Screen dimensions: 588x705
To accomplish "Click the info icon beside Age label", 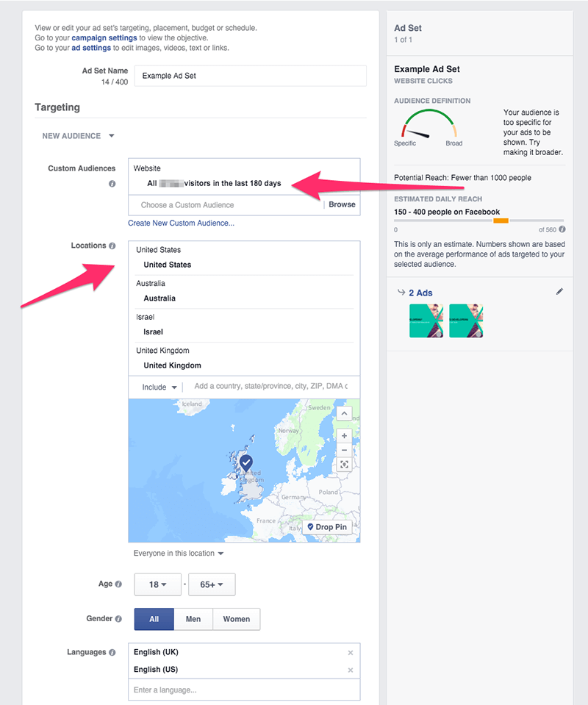I will [x=119, y=584].
